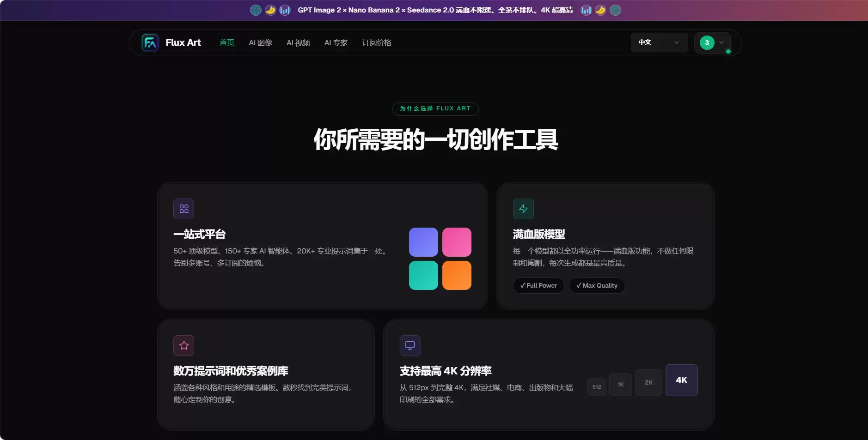Click the banana icon left of banner text
The height and width of the screenshot is (440, 868).
tap(270, 10)
